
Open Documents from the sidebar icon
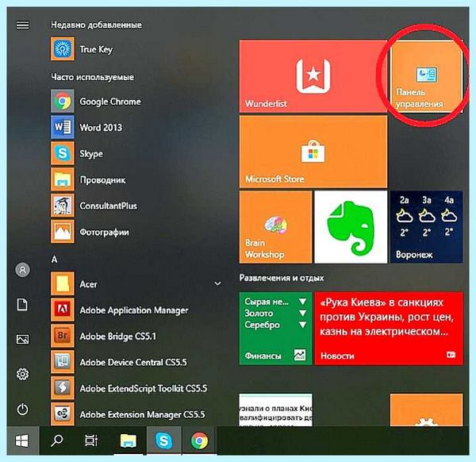(22, 305)
